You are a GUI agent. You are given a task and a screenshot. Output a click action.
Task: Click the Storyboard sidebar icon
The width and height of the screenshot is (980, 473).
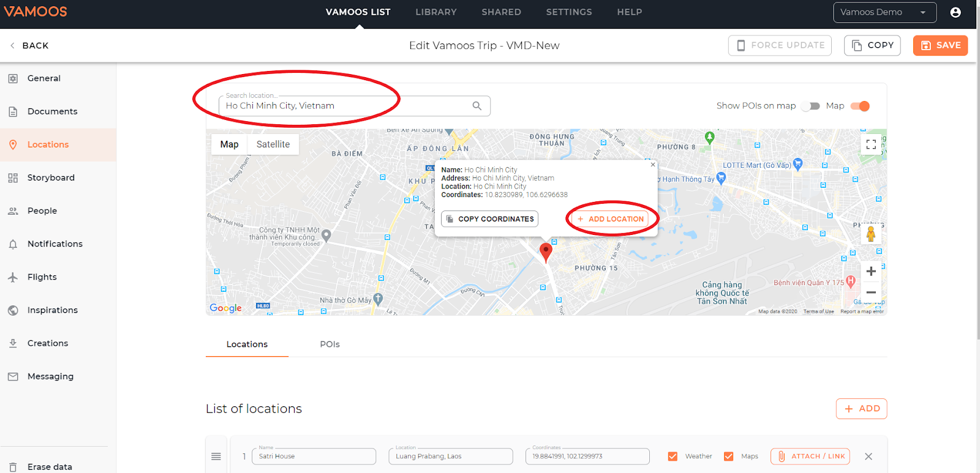(x=13, y=178)
